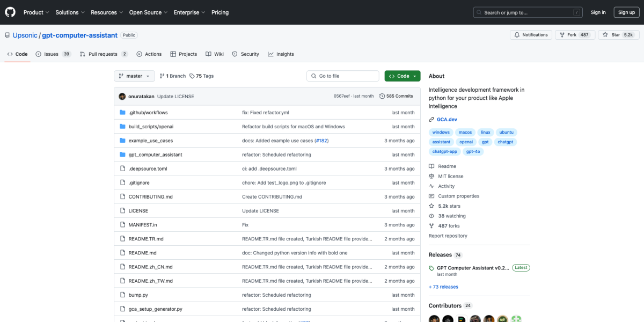Switch to the Issues tab

click(x=53, y=54)
